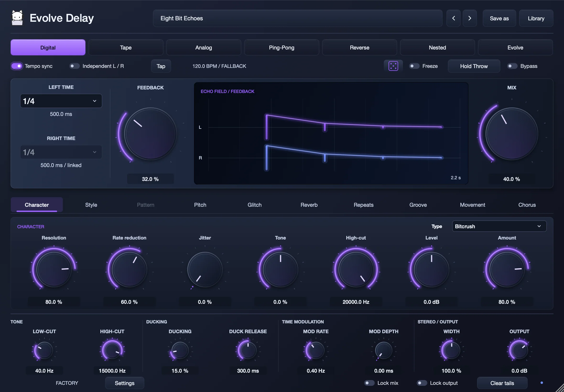Image resolution: width=564 pixels, height=392 pixels.
Task: Toggle the Bypass switch
Action: coord(512,66)
